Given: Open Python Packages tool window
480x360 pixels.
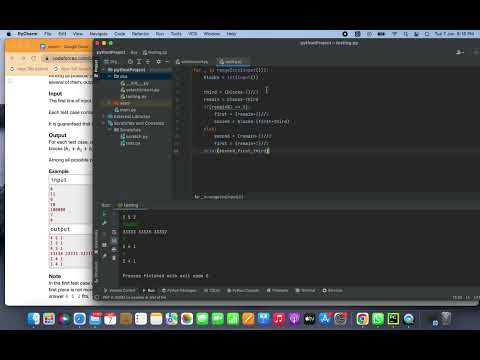Looking at the screenshot, I should coord(179,291).
